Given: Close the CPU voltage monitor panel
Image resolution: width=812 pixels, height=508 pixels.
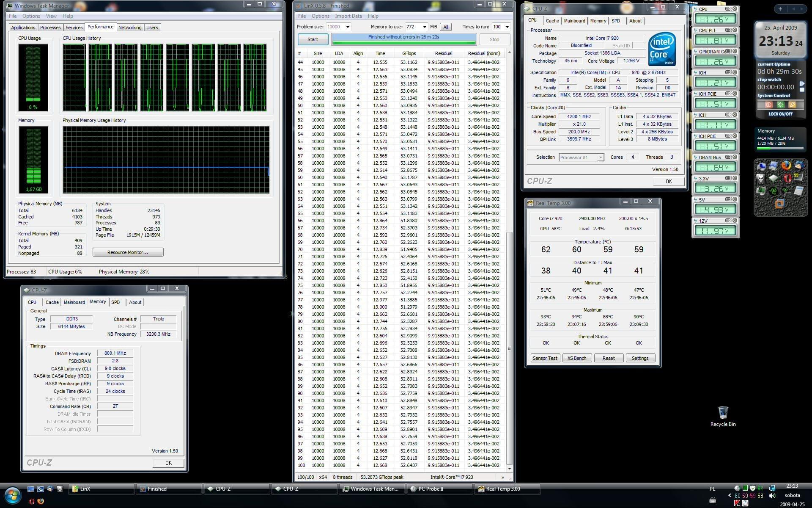Looking at the screenshot, I should click(735, 9).
